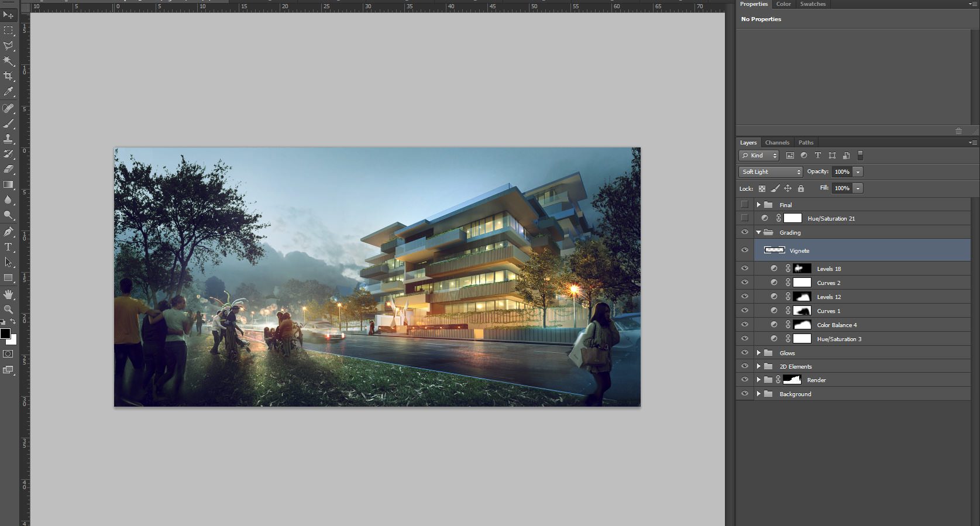Click the black foreground color swatch
The height and width of the screenshot is (526, 980).
tap(5, 334)
